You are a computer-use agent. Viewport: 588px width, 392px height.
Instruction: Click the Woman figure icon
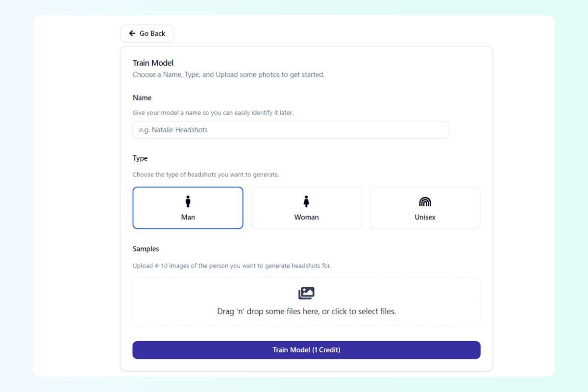306,201
